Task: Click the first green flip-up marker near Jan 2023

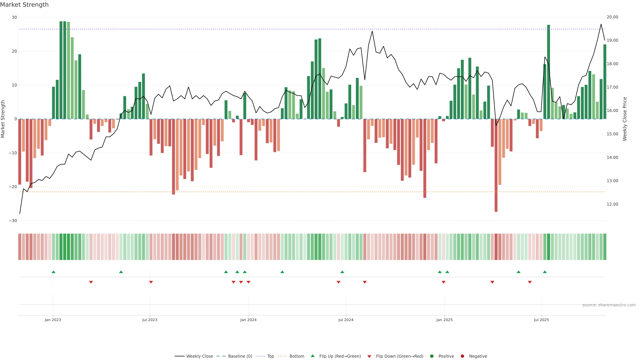Action: click(53, 272)
